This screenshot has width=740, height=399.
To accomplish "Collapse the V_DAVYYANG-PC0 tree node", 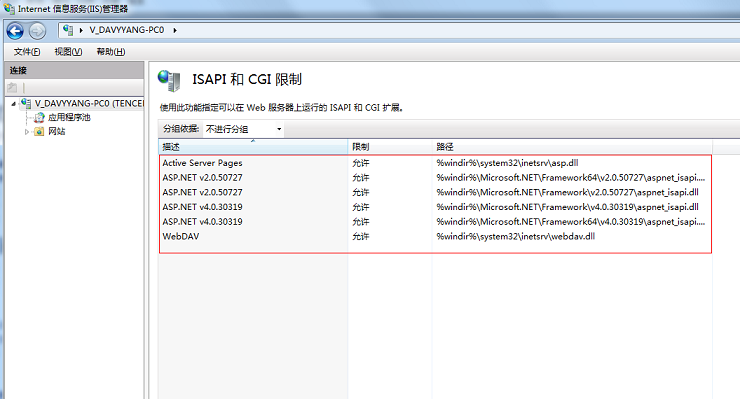I will point(14,104).
